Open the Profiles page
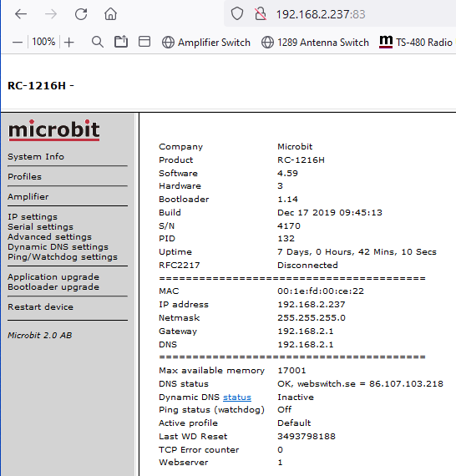The image size is (456, 476). click(24, 177)
